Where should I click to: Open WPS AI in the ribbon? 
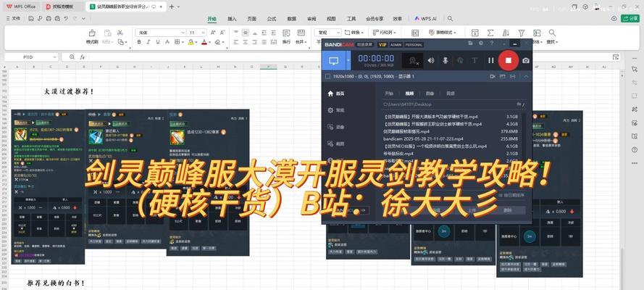425,19
